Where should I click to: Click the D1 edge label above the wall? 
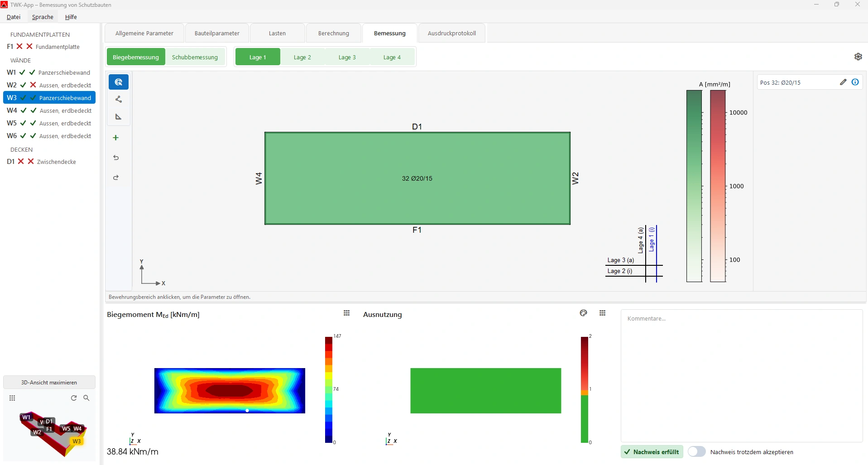tap(417, 127)
